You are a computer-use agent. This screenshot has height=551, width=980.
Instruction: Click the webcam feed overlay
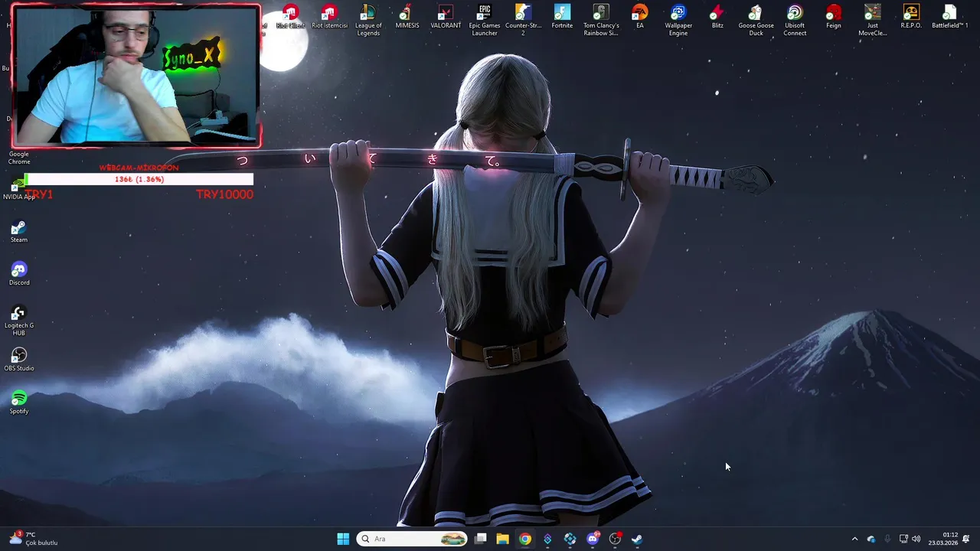pyautogui.click(x=136, y=76)
